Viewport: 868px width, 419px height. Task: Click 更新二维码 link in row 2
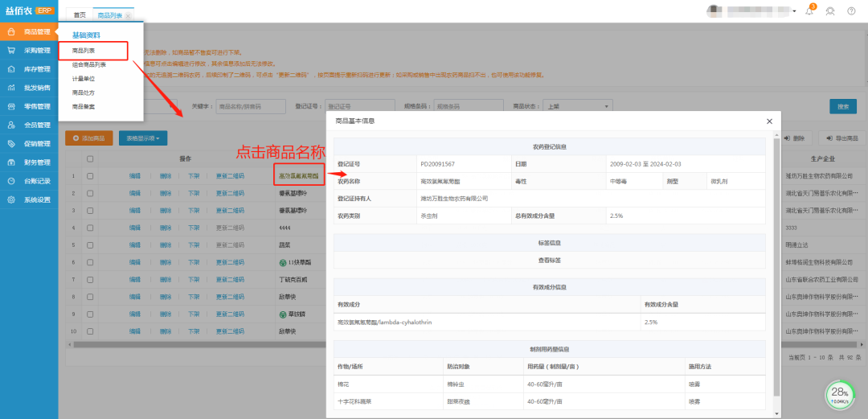pos(230,194)
